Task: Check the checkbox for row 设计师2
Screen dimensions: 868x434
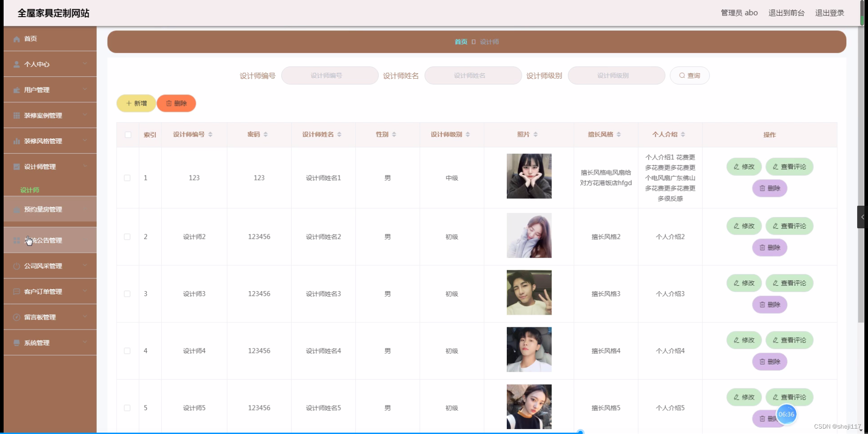Action: click(x=127, y=237)
